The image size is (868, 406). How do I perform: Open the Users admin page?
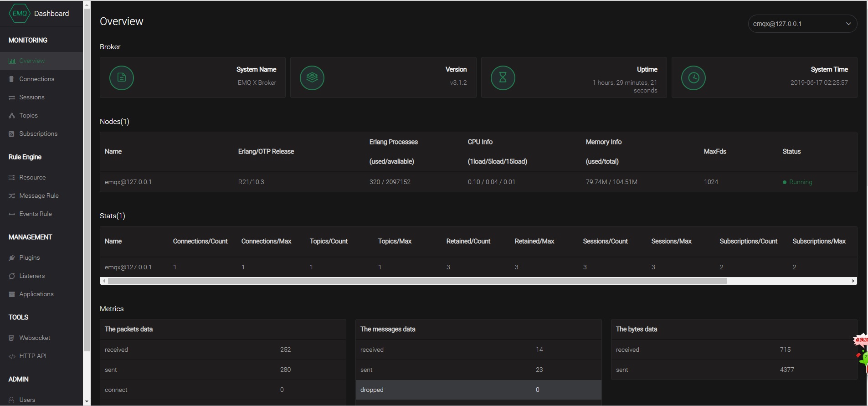(41, 400)
